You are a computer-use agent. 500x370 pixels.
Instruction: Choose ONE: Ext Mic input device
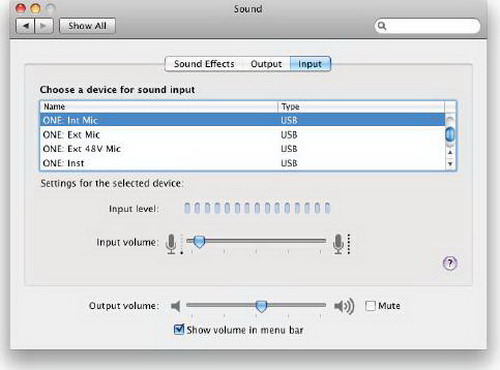(x=242, y=135)
